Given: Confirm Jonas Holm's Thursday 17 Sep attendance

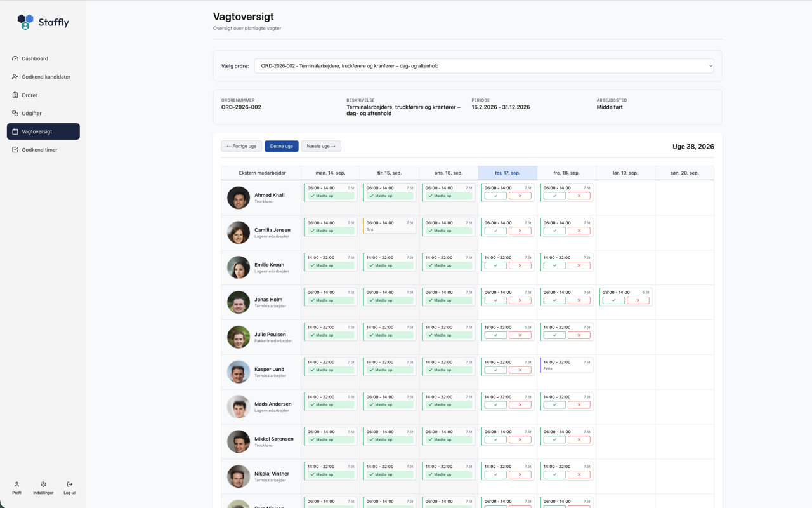Looking at the screenshot, I should (x=495, y=300).
